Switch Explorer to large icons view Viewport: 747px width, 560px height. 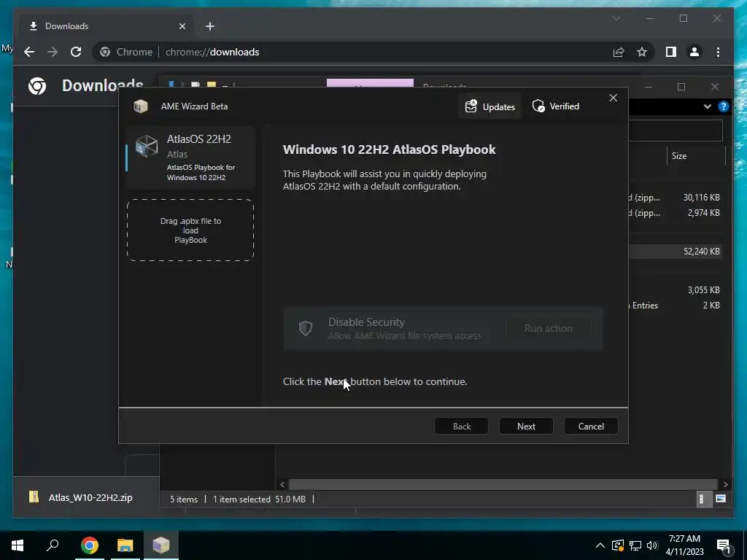[x=720, y=499]
